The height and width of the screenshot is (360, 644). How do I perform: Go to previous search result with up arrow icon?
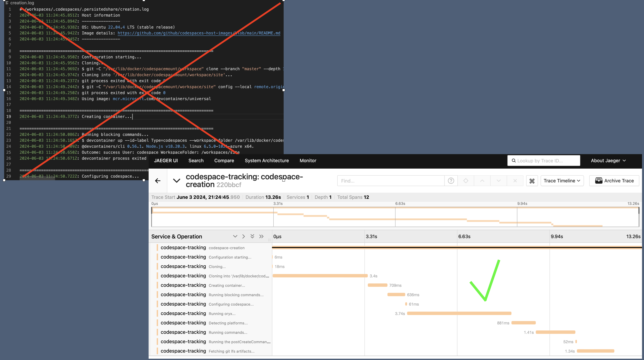(x=482, y=180)
